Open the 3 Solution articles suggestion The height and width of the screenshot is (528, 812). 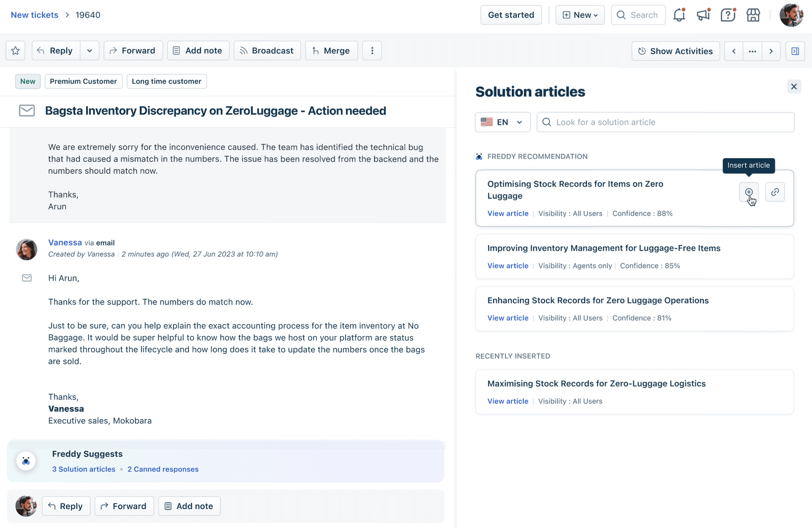pyautogui.click(x=84, y=469)
